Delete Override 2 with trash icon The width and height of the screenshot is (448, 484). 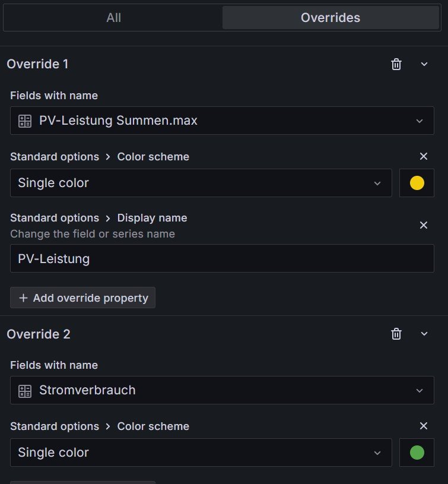pyautogui.click(x=396, y=334)
